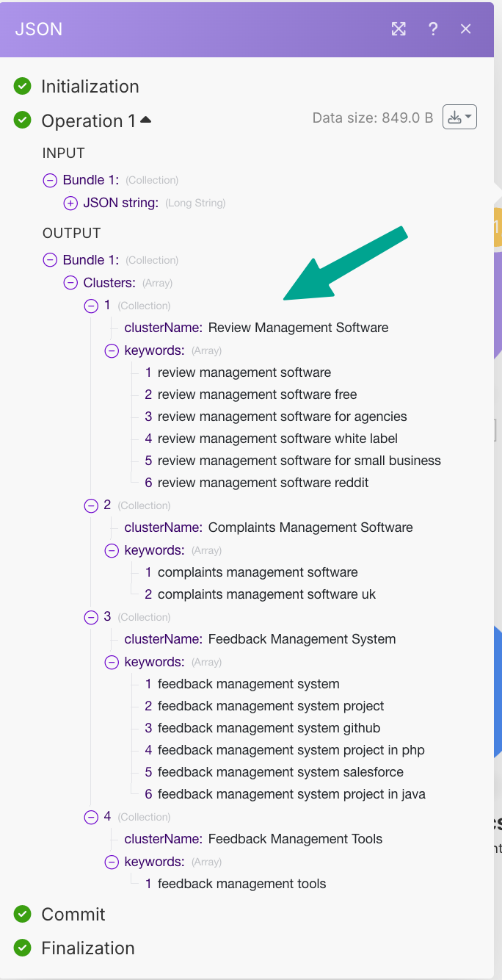Collapse the OUTPUT Bundle 1 collection
This screenshot has width=502, height=980.
(50, 260)
